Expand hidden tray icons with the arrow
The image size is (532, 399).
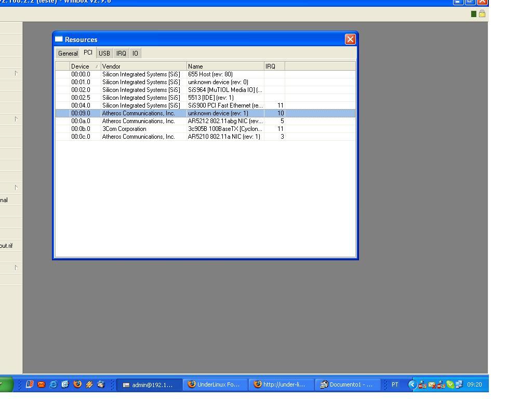pos(412,384)
